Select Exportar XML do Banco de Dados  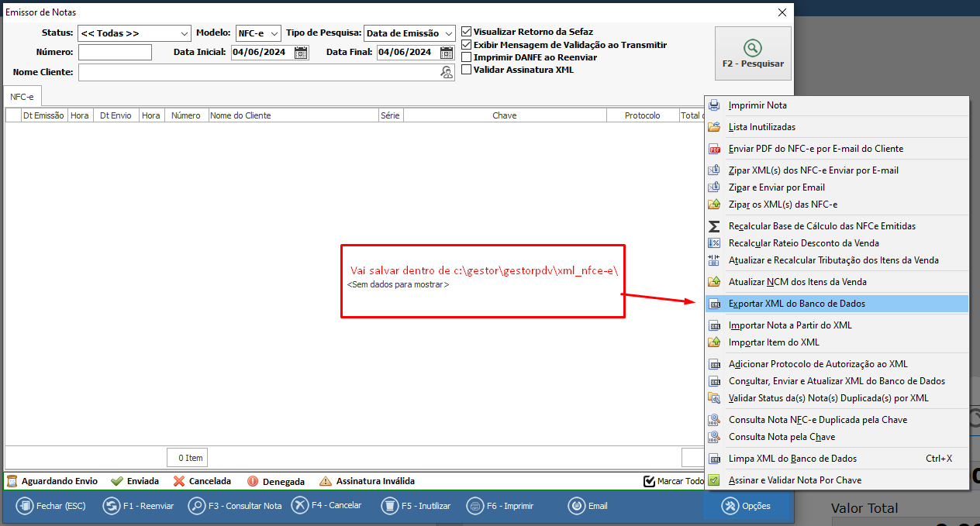coord(796,304)
